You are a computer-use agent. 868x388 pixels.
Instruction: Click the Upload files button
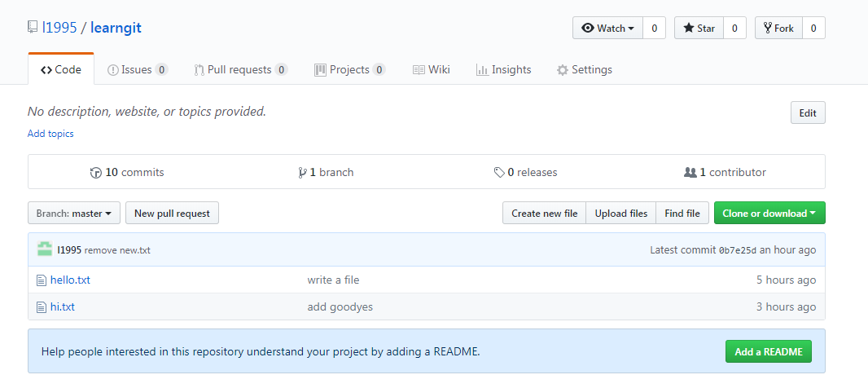coord(620,214)
